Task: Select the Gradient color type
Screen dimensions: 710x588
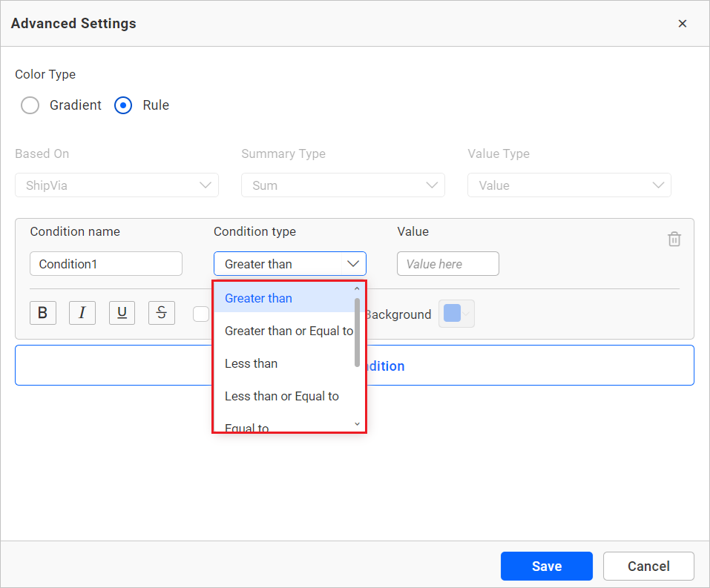Action: pyautogui.click(x=30, y=105)
